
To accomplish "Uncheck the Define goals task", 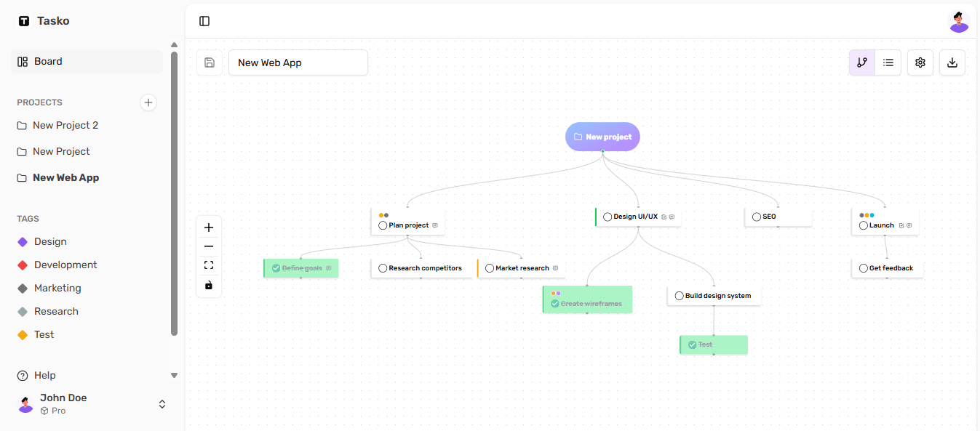I will pyautogui.click(x=276, y=268).
